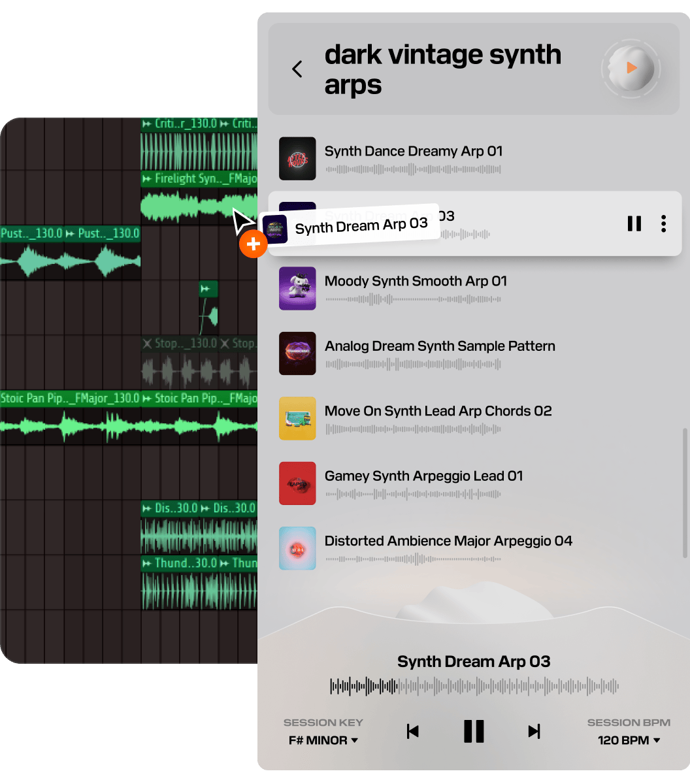
Task: Click the waveform preview under Synth Dream Arp 03
Action: [474, 685]
